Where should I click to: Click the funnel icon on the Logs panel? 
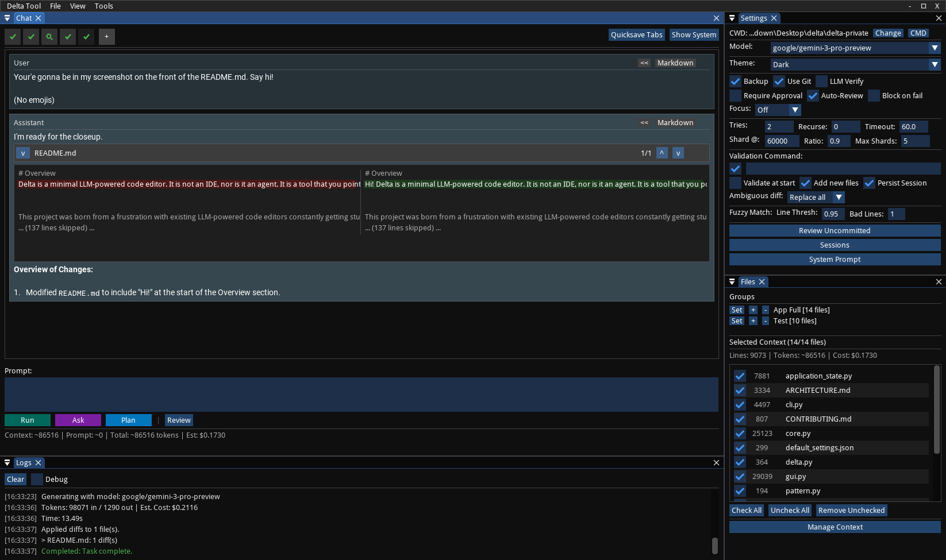tap(7, 462)
